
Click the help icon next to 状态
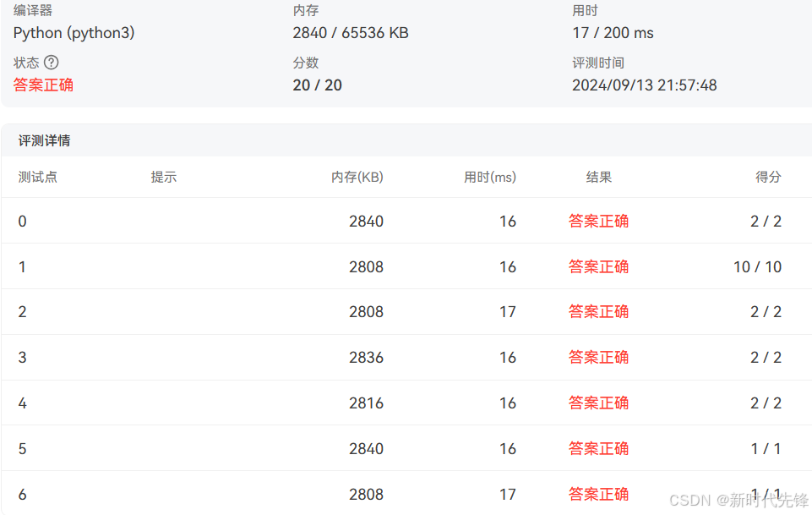coord(52,62)
